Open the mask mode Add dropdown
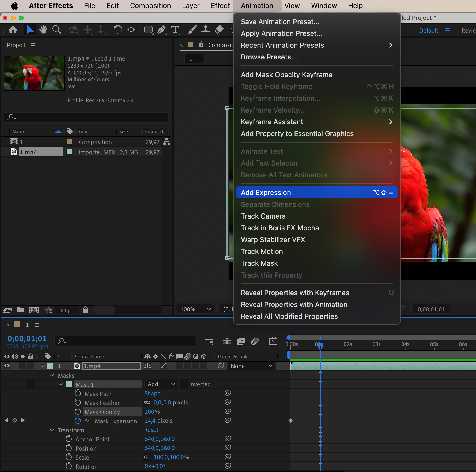Screen dimensions: 476x472 (x=161, y=384)
